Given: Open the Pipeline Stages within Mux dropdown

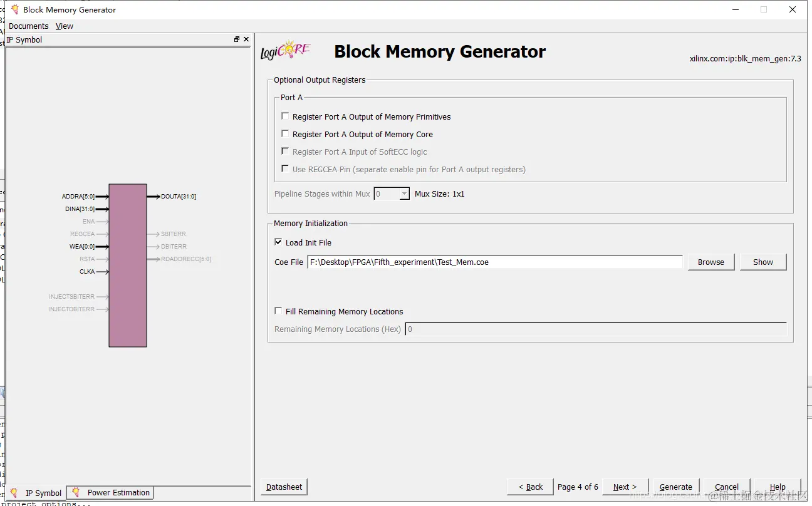Looking at the screenshot, I should [404, 194].
